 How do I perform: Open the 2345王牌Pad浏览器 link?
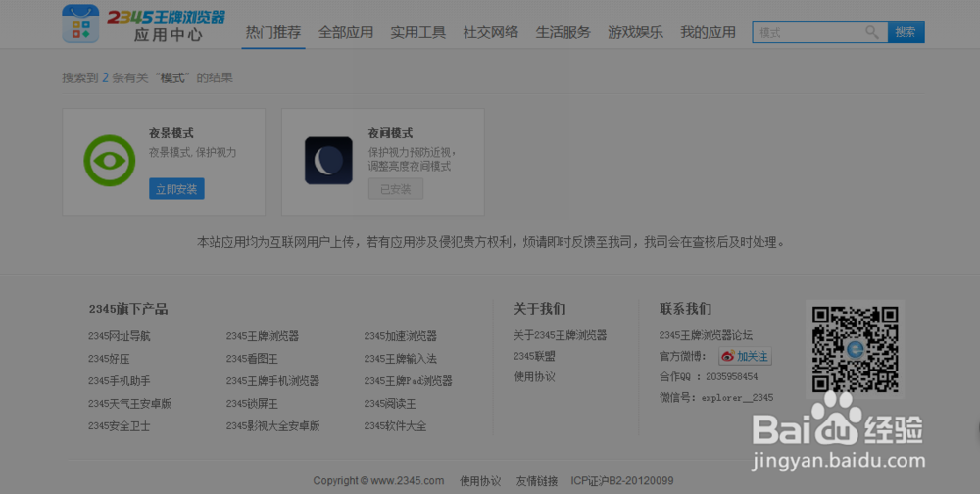click(x=408, y=381)
